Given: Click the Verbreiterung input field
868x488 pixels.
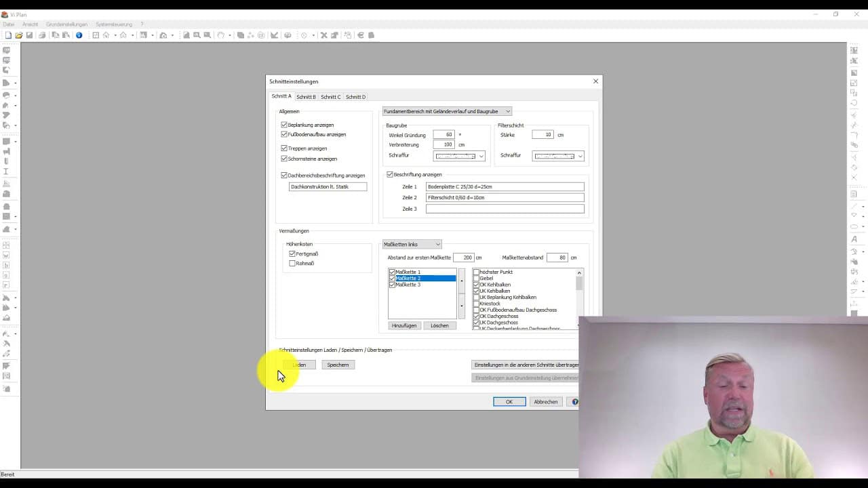Looking at the screenshot, I should coord(443,144).
